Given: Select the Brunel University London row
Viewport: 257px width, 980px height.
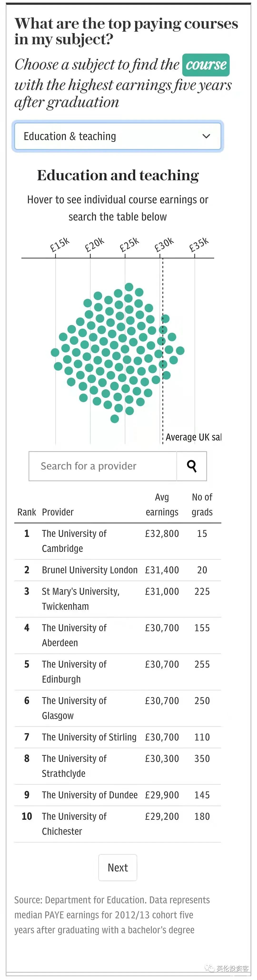Looking at the screenshot, I should click(118, 570).
